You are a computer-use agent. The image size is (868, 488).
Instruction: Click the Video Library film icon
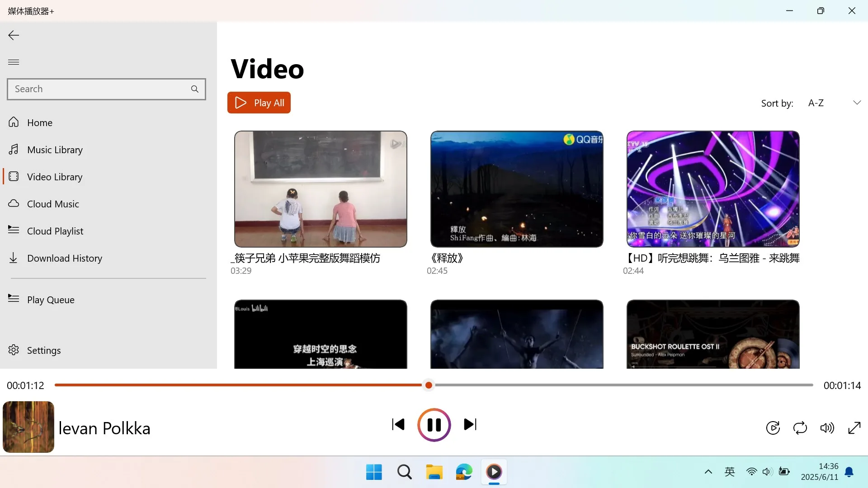point(14,176)
